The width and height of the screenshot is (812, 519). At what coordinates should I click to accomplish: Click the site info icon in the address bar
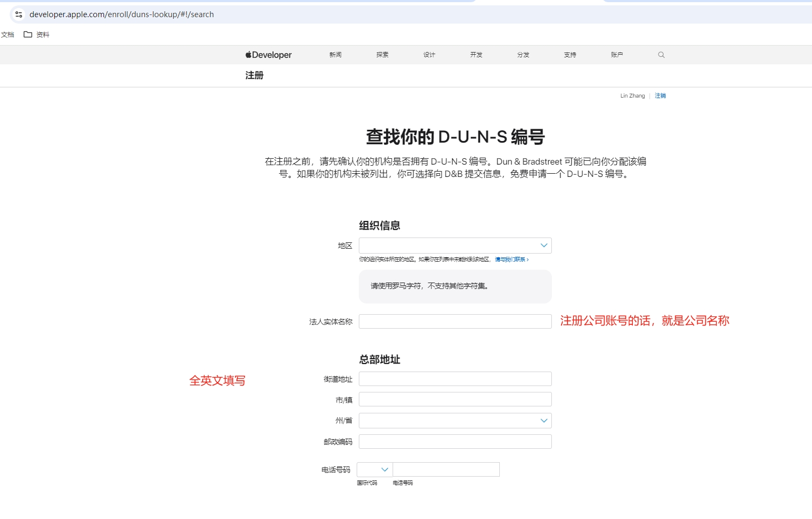(x=19, y=14)
